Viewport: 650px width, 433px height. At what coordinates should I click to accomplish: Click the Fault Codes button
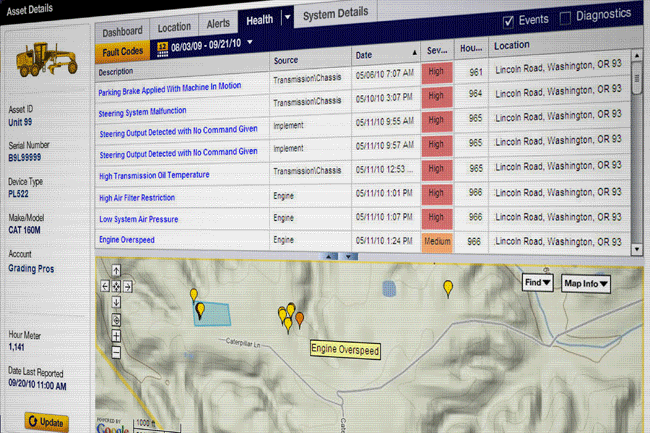click(x=123, y=50)
